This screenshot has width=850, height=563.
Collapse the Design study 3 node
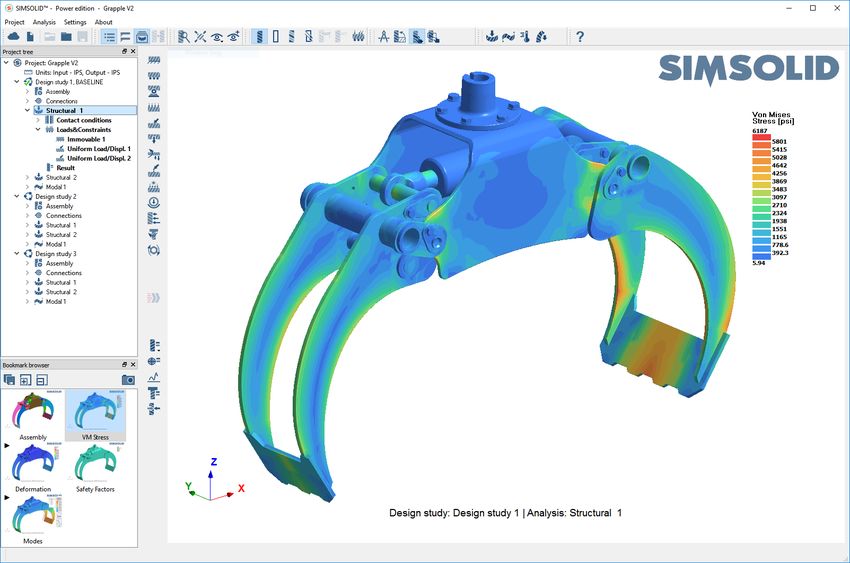point(17,254)
